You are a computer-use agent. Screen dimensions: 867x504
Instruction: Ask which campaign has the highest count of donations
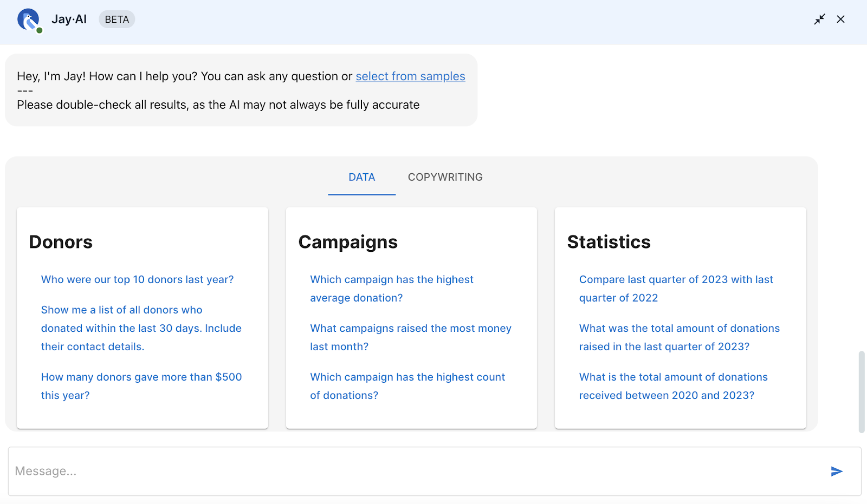407,386
